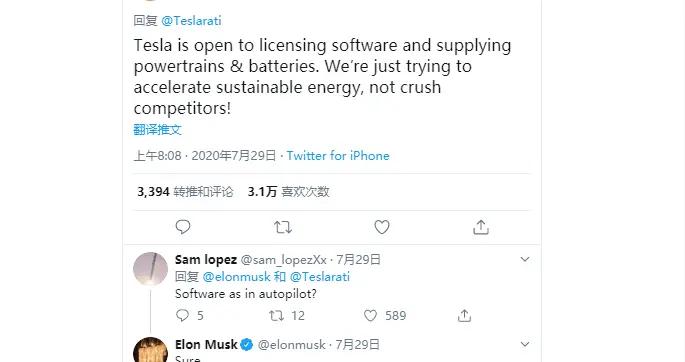This screenshot has height=362, width=685.
Task: Expand options chevron on Sam lopez's reply
Action: 525,259
